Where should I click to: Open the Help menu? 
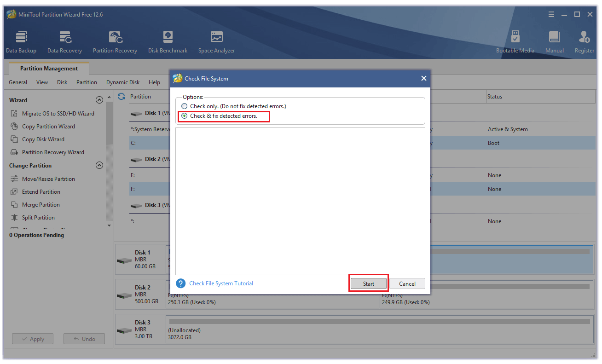154,82
